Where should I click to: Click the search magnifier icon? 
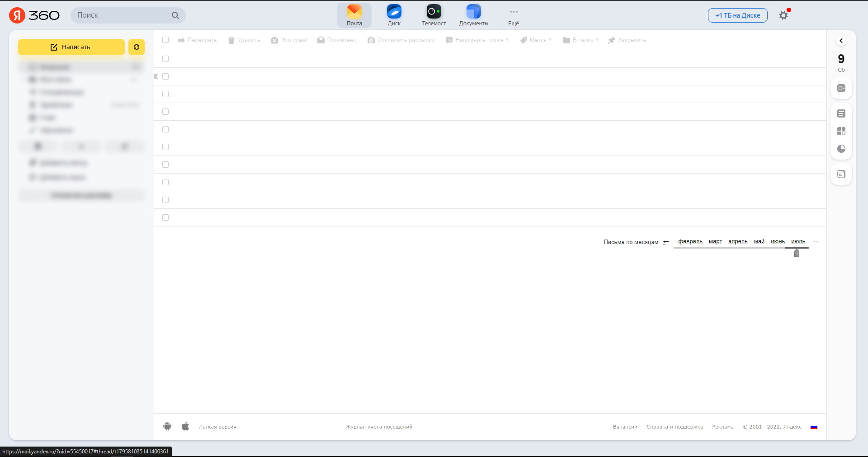pos(175,15)
